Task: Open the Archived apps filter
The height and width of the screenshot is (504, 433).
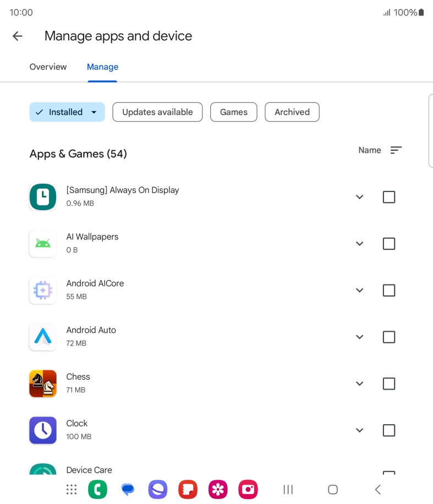Action: (292, 112)
